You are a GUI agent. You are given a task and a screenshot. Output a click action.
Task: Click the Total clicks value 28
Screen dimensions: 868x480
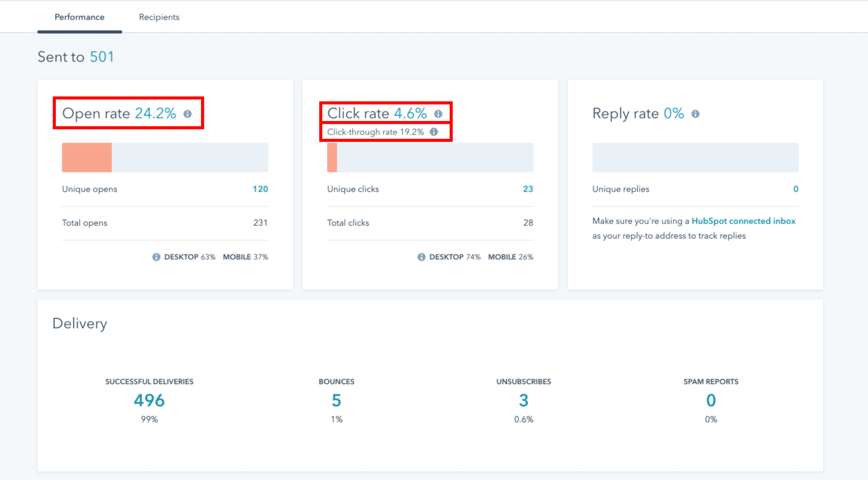pyautogui.click(x=528, y=223)
